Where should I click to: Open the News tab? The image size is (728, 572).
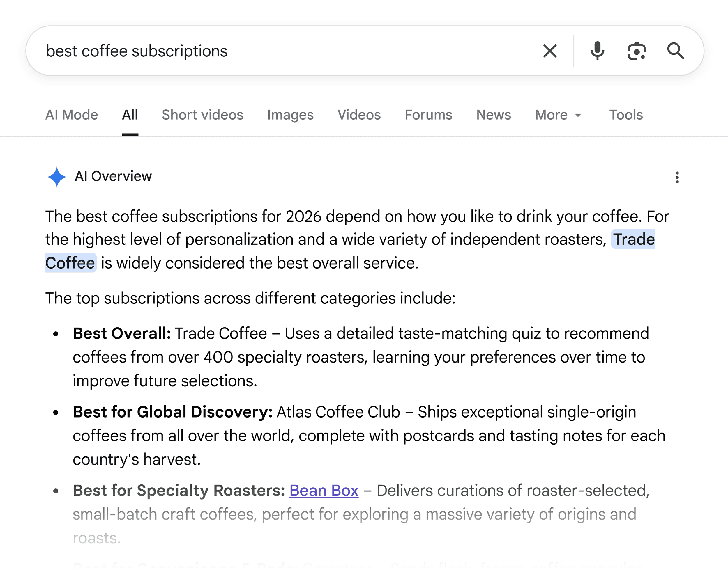[x=493, y=115]
